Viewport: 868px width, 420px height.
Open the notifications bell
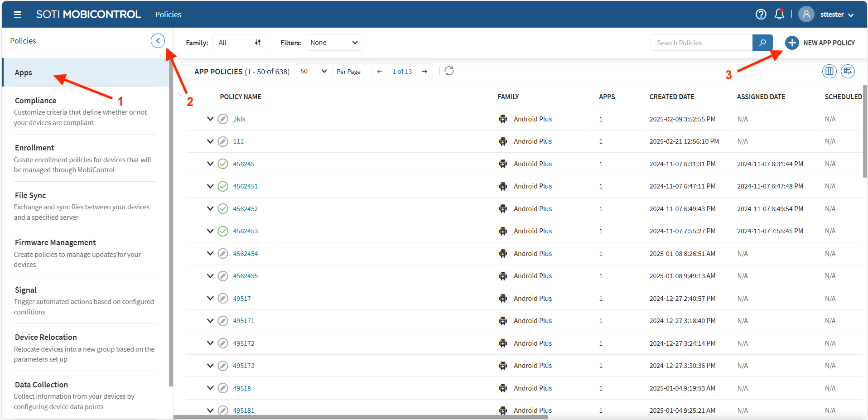(x=779, y=14)
